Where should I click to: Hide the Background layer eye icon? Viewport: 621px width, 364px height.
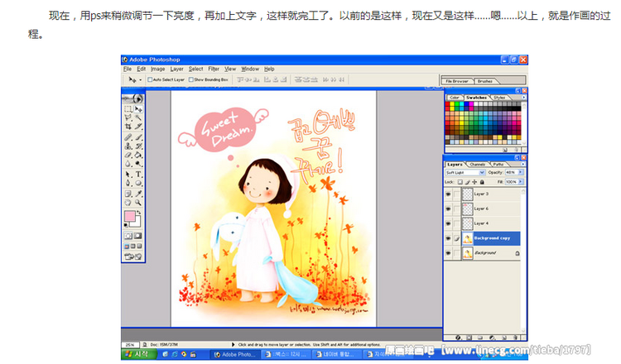click(448, 253)
